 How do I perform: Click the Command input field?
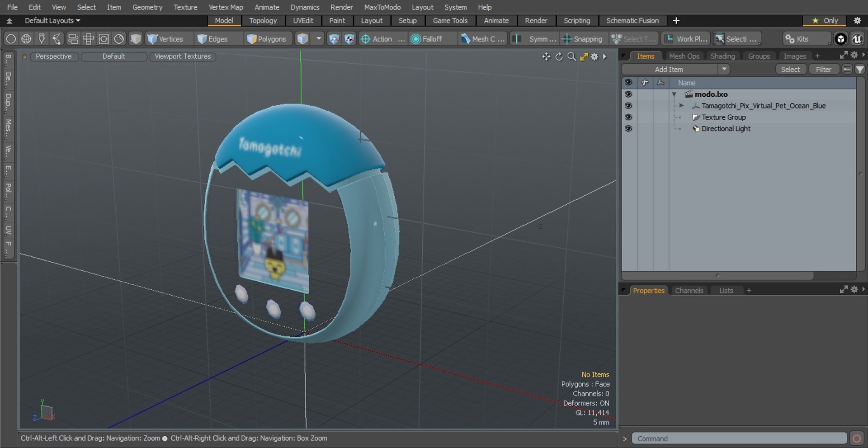coord(739,439)
